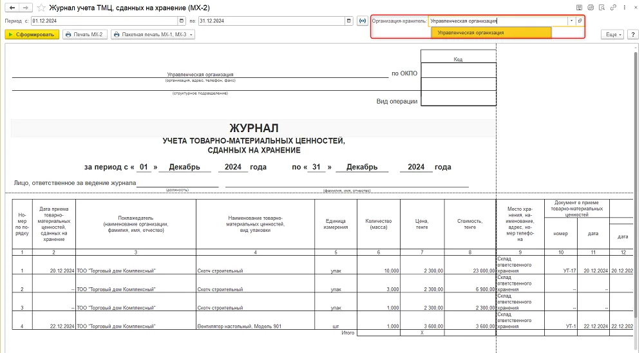Print the report via printer icon
The width and height of the screenshot is (644, 353).
pyautogui.click(x=591, y=7)
